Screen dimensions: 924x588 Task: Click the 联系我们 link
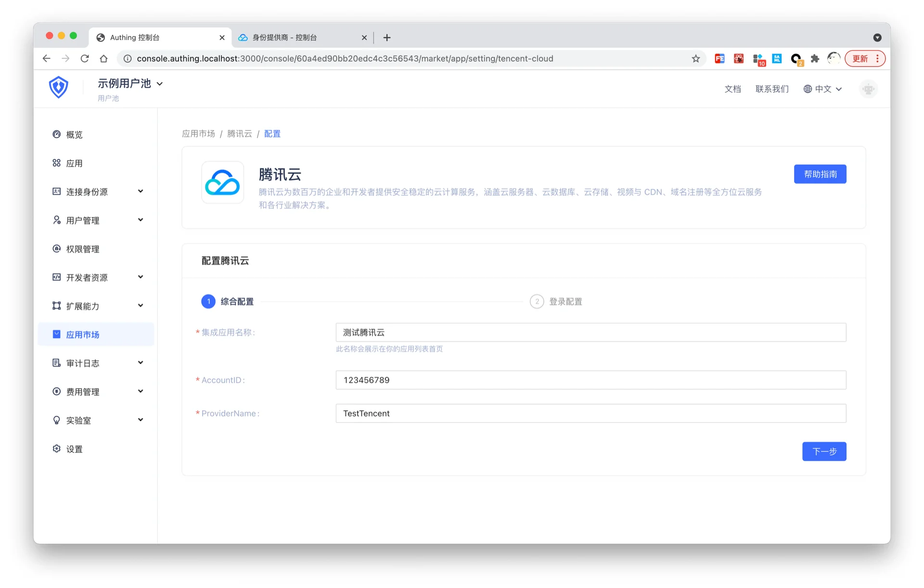(x=772, y=89)
